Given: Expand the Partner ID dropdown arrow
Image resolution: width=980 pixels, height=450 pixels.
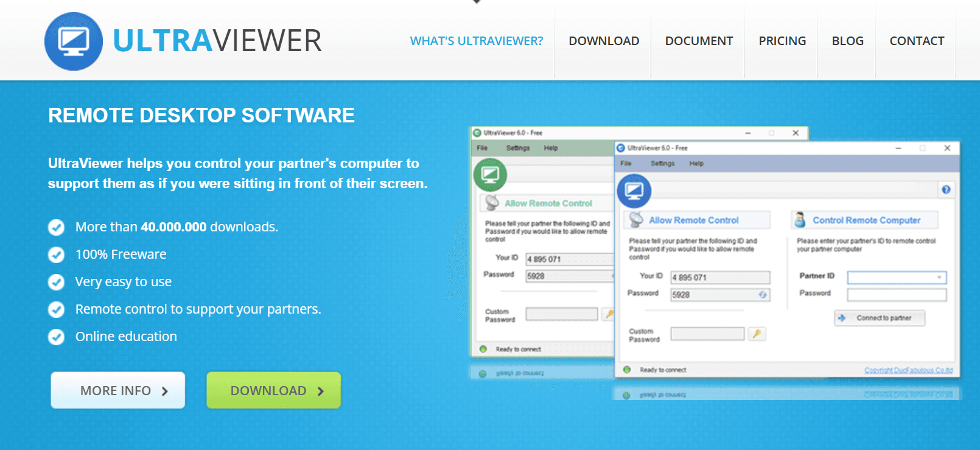Looking at the screenshot, I should click(x=939, y=278).
